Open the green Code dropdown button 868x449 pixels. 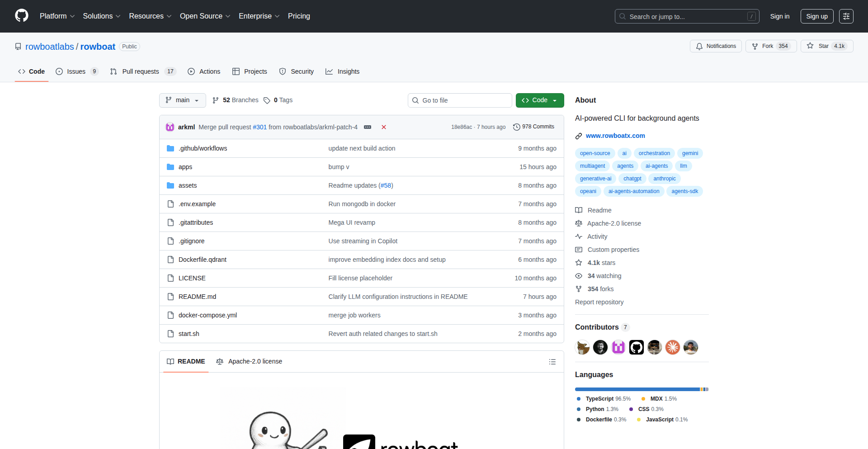pos(540,100)
